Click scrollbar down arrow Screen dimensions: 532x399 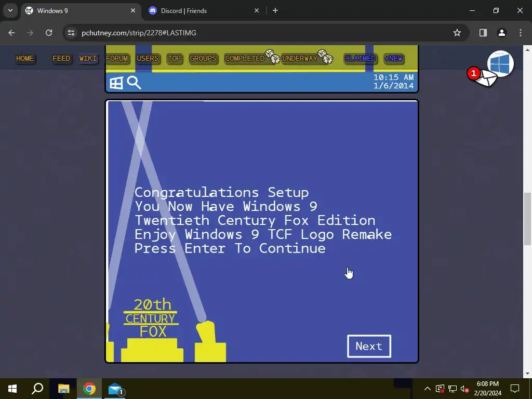[527, 374]
